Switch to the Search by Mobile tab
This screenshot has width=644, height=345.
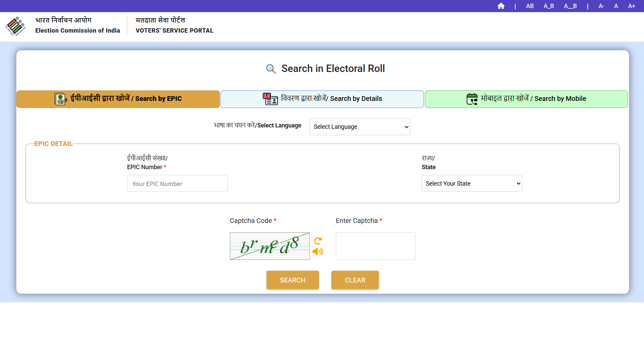pyautogui.click(x=526, y=99)
